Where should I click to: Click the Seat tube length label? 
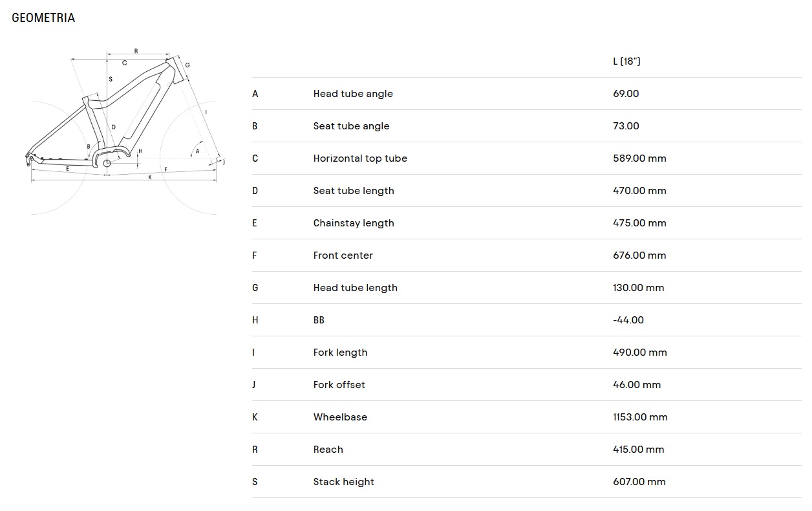[x=354, y=191]
